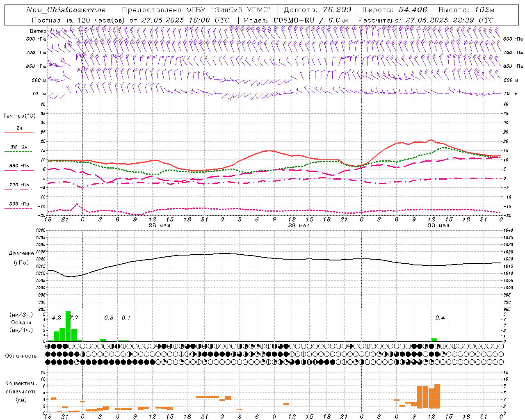Click the '0.4' precipitation total value
Screen dimensions: 525x420
[440, 318]
